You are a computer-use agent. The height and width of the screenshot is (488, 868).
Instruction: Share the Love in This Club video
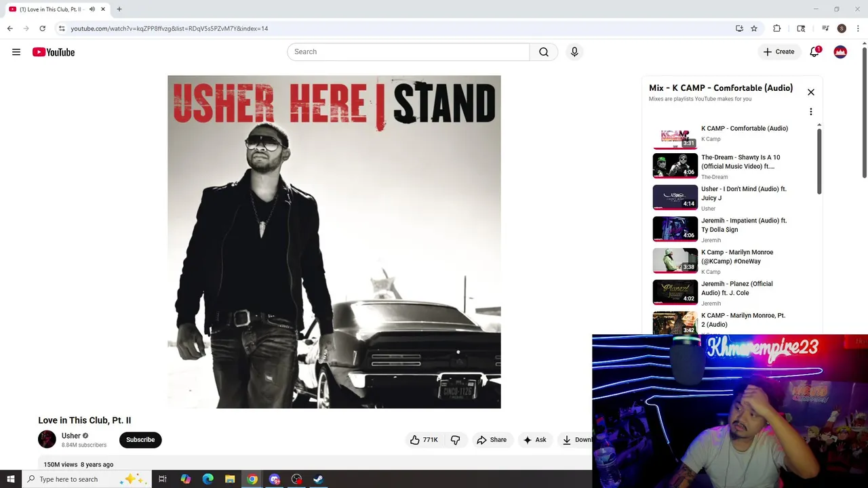[x=492, y=440]
